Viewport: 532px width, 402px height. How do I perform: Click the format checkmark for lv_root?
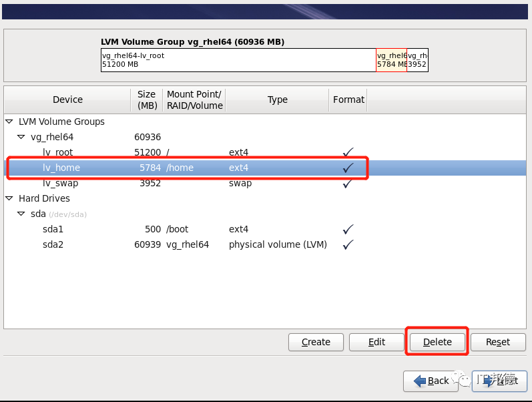pyautogui.click(x=348, y=152)
